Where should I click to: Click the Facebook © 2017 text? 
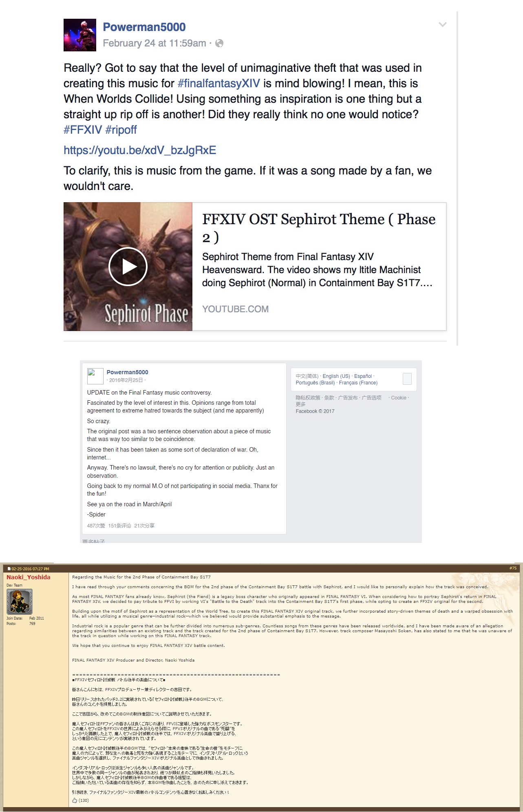point(315,411)
